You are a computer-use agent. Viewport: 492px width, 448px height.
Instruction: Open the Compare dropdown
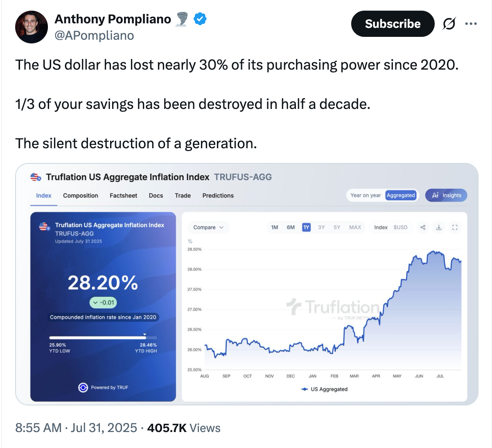pos(208,227)
